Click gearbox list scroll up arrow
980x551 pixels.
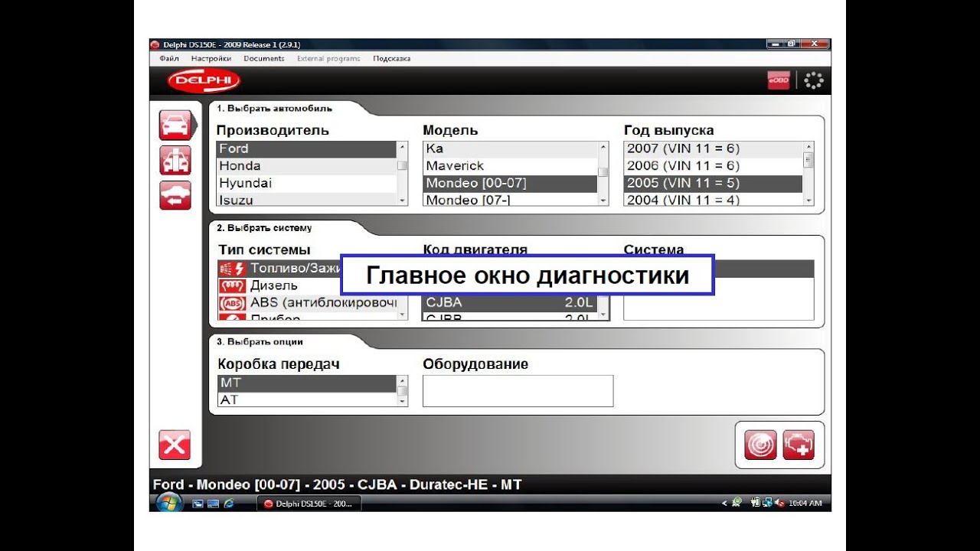click(403, 380)
